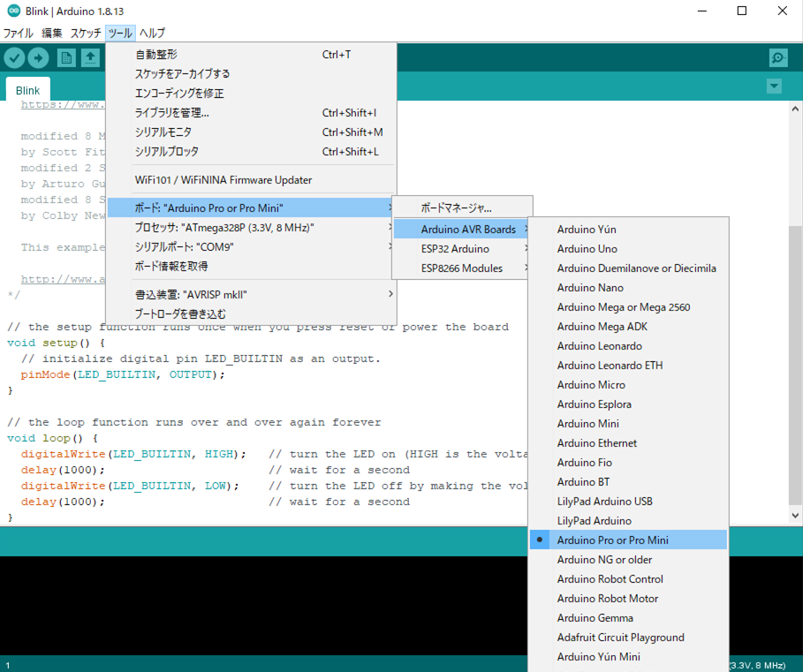Click the Upload arrow toolbar icon
This screenshot has width=803, height=672.
[x=38, y=57]
